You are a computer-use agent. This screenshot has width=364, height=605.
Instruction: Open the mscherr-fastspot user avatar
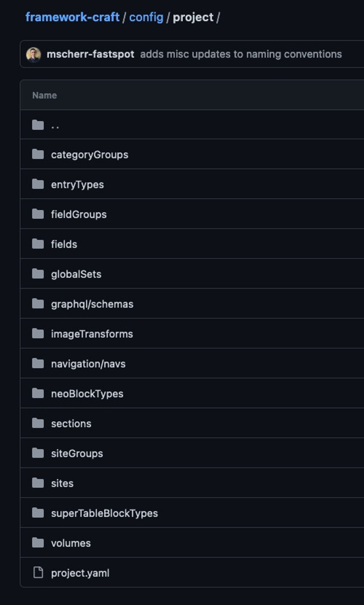(x=34, y=54)
